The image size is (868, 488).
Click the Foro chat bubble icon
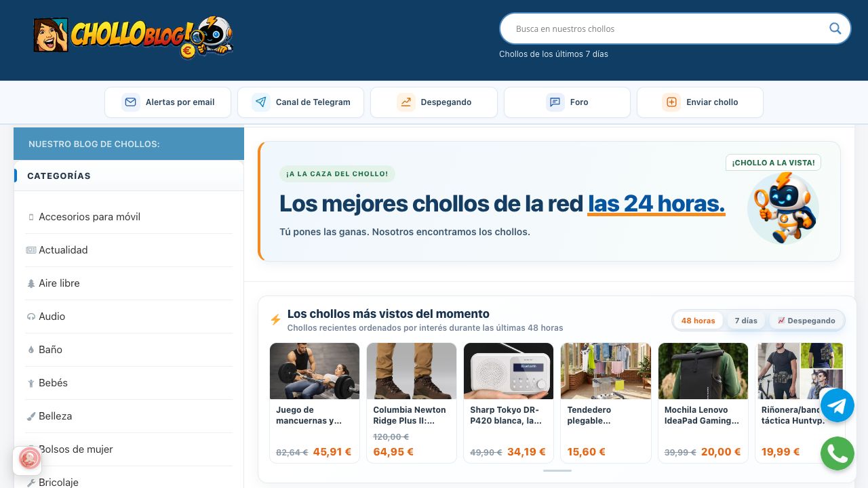coord(555,102)
